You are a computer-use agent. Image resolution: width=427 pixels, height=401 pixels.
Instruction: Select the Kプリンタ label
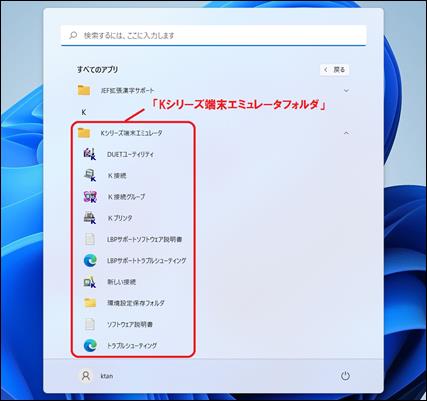pos(120,218)
